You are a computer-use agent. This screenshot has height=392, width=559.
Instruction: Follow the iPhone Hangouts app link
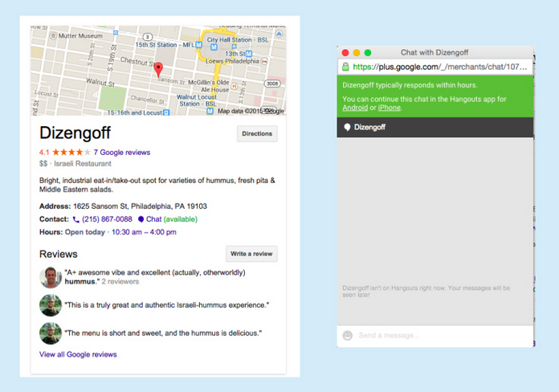389,108
